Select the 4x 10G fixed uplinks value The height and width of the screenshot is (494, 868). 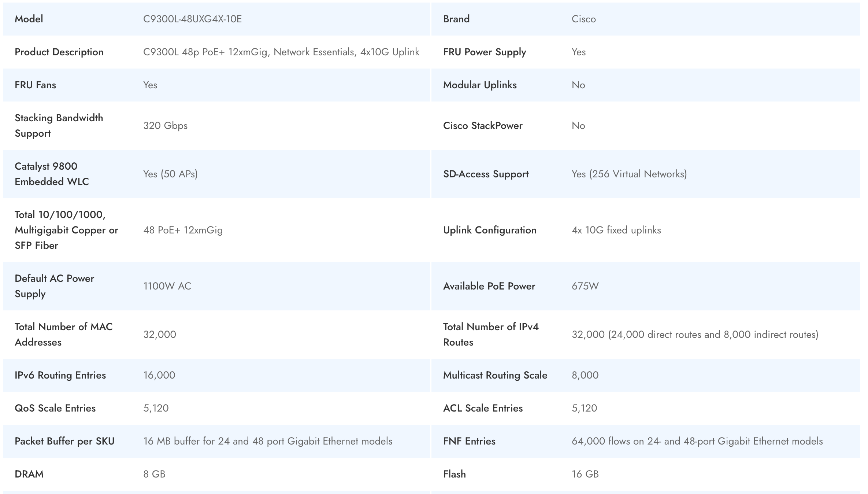616,230
